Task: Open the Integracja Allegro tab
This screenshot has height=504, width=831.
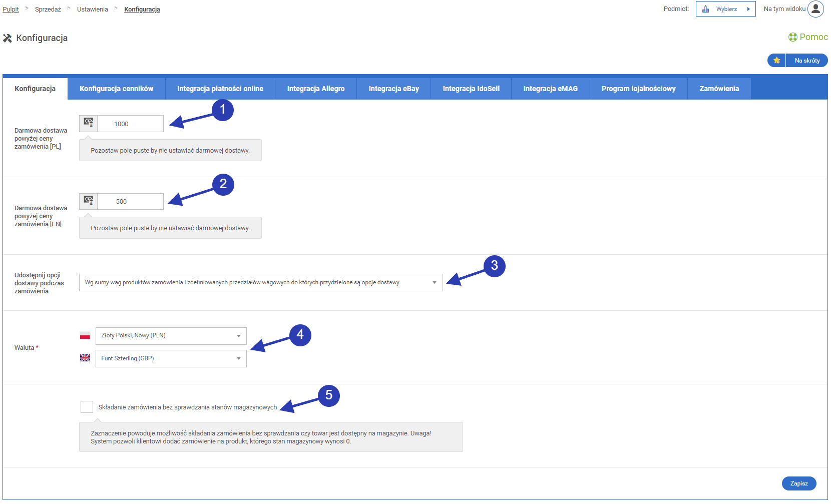Action: [315, 89]
